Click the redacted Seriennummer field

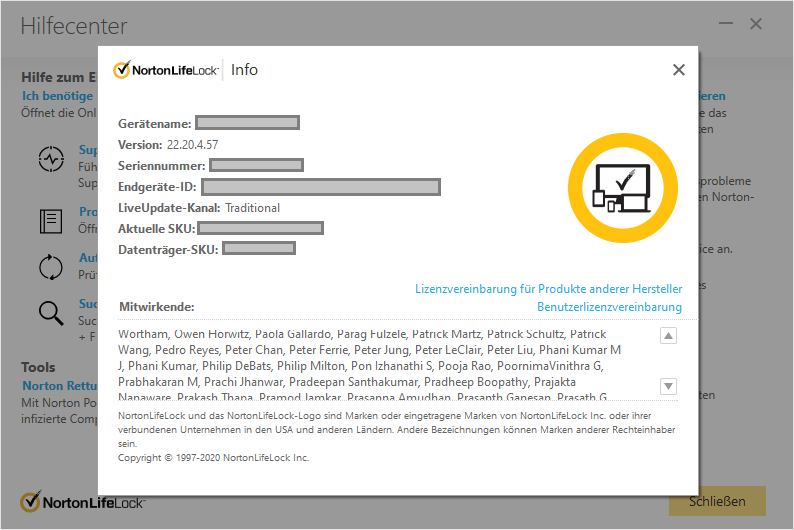(257, 165)
